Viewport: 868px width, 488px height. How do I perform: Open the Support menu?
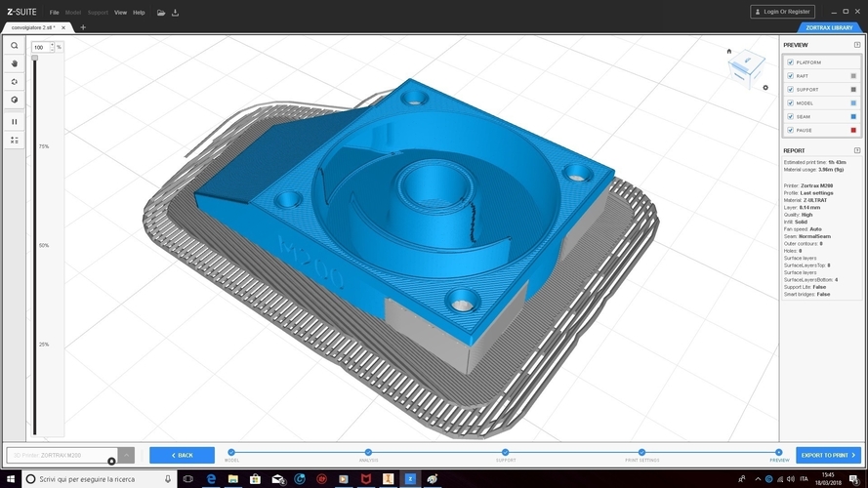click(98, 12)
